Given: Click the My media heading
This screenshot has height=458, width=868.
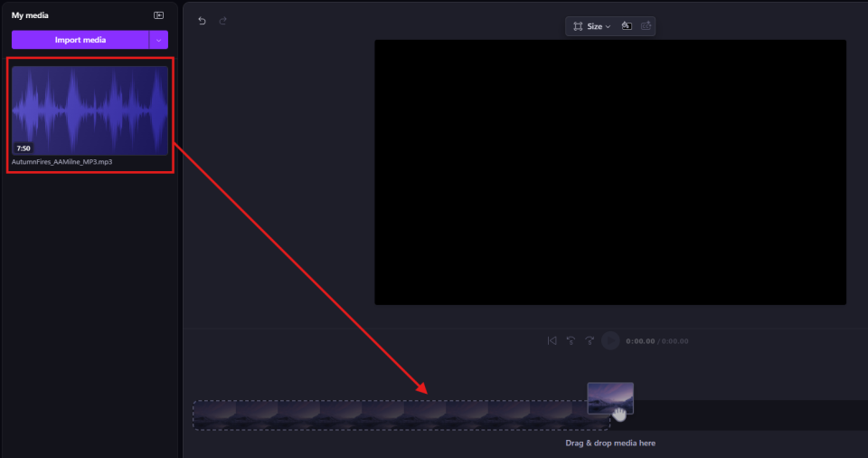Looking at the screenshot, I should point(30,15).
